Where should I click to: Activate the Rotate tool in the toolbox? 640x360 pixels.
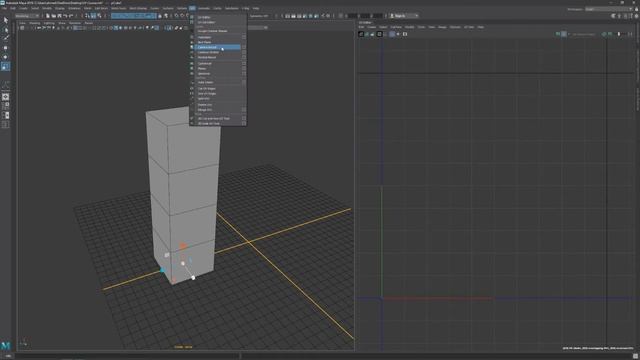pyautogui.click(x=6, y=57)
